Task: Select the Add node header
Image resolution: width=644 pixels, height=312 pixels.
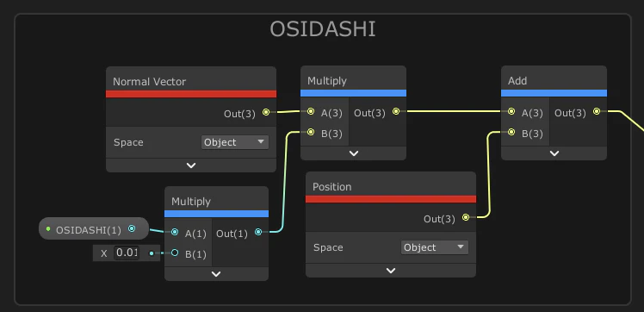Action: click(554, 81)
